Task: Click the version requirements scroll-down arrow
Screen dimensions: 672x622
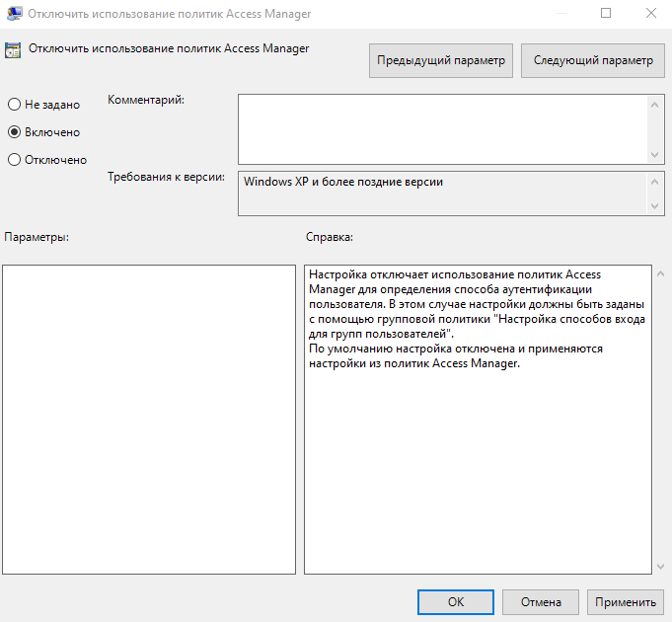Action: click(x=655, y=205)
